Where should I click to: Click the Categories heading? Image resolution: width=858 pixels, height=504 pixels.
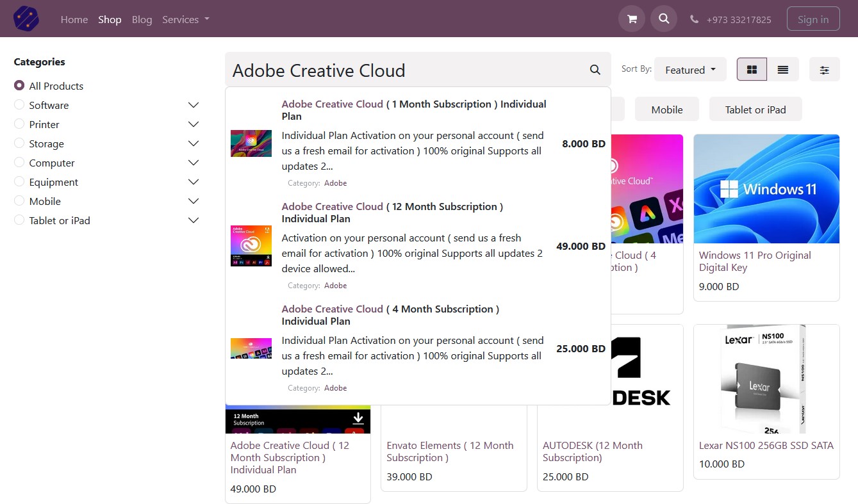click(x=39, y=61)
